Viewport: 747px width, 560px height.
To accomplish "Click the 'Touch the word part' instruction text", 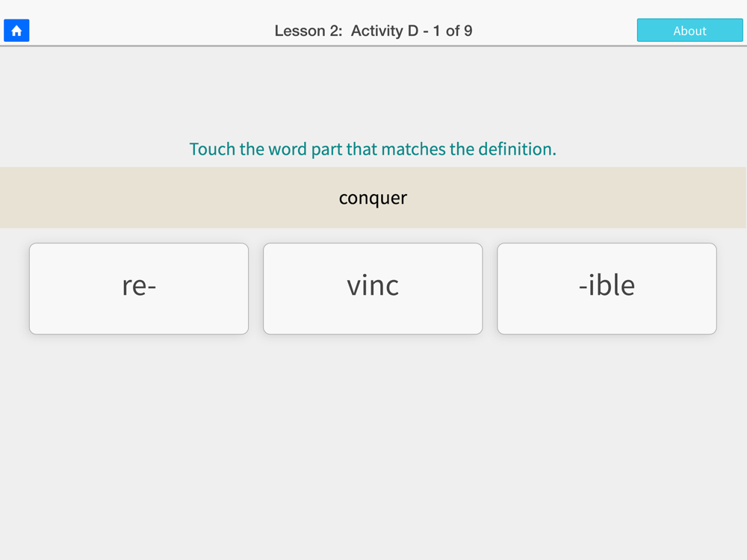I will pos(373,149).
